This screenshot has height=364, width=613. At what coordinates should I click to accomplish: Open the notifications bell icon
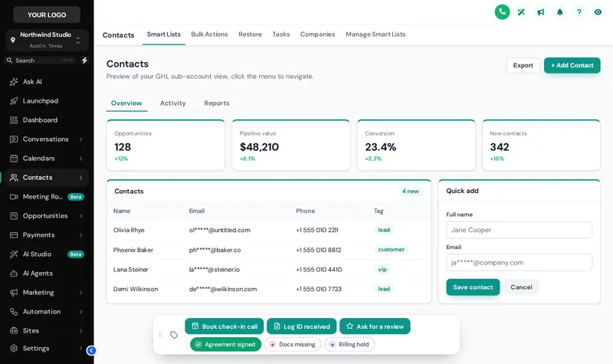[x=560, y=12]
